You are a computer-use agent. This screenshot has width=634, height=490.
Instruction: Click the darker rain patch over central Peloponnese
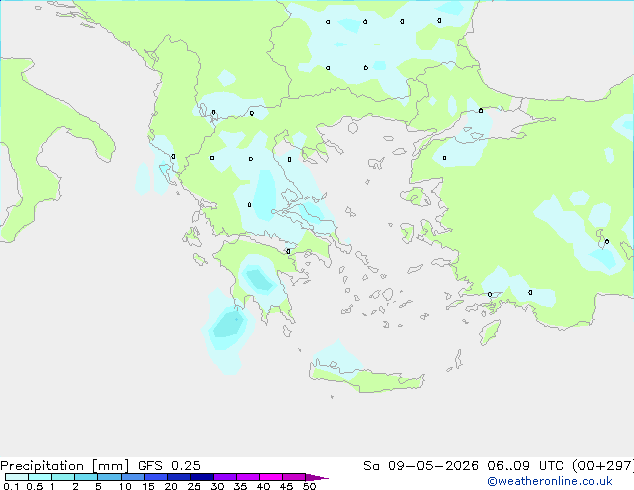click(x=259, y=280)
